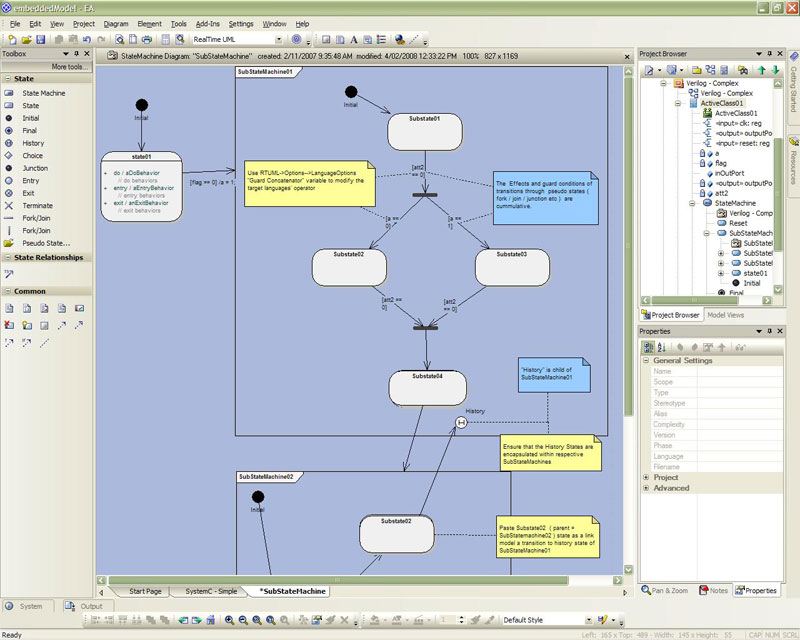The image size is (800, 640).
Task: Expand the Advanced properties group
Action: 646,488
